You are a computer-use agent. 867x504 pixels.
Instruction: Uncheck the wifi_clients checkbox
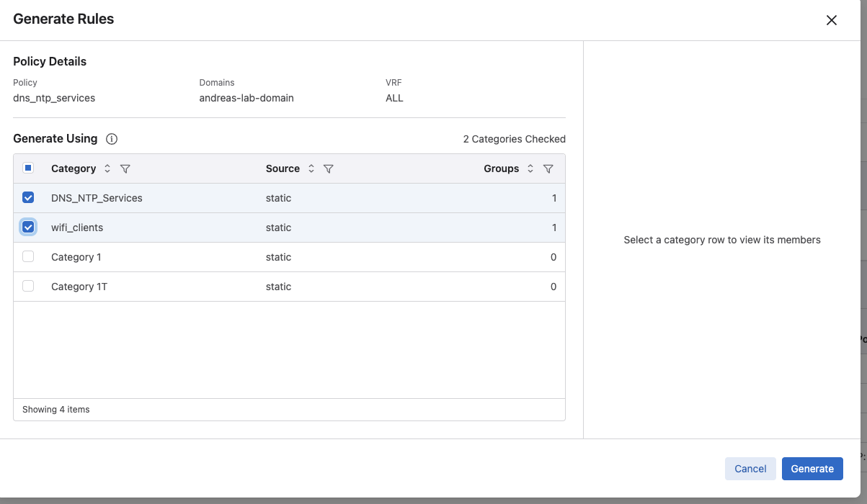point(28,228)
